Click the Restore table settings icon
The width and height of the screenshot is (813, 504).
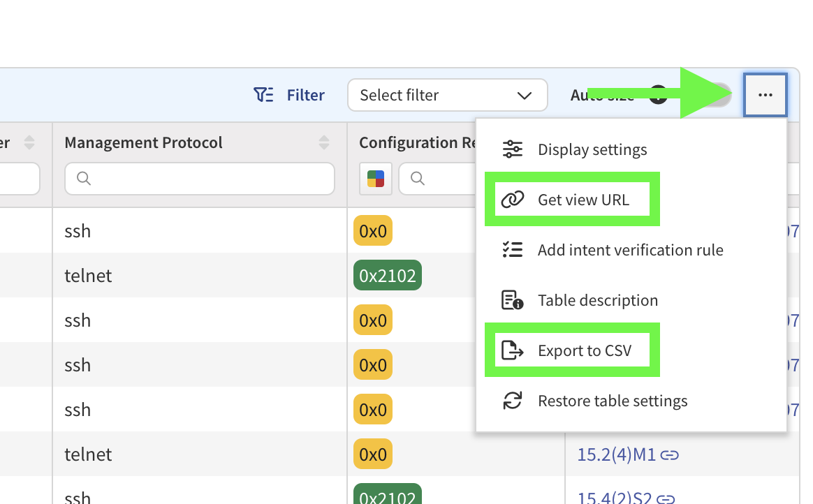[x=513, y=401]
